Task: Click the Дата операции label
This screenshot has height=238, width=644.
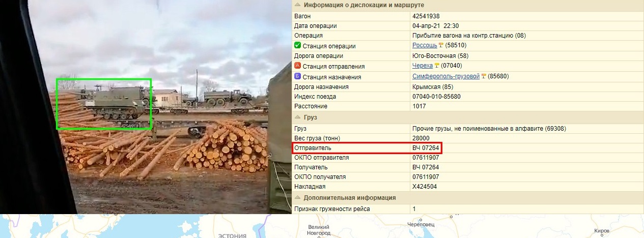Action: (x=316, y=26)
